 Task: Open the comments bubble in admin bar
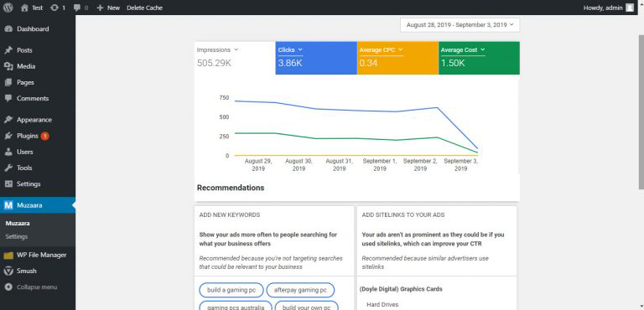pyautogui.click(x=77, y=8)
